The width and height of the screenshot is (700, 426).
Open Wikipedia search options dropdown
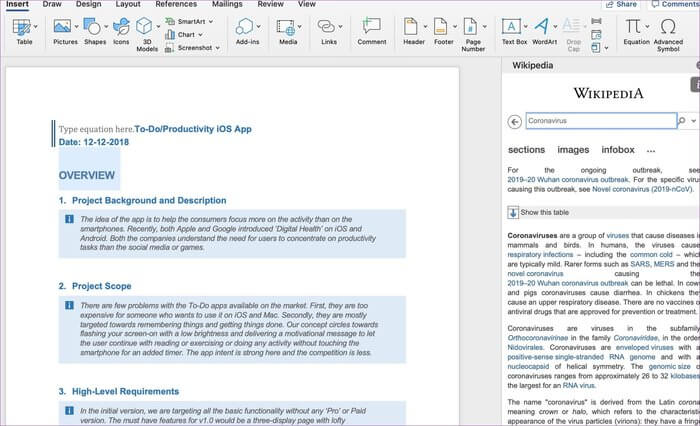click(x=693, y=121)
